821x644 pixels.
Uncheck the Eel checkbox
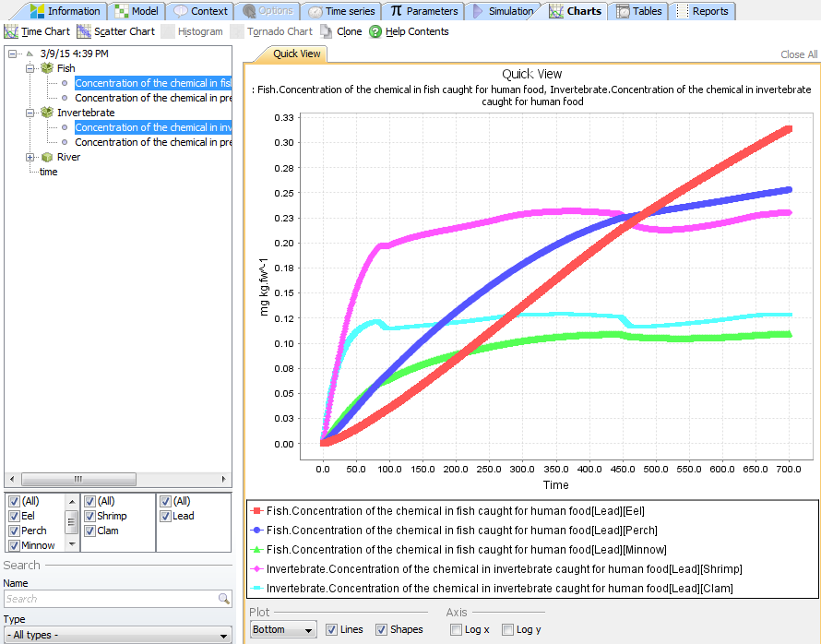point(14,517)
